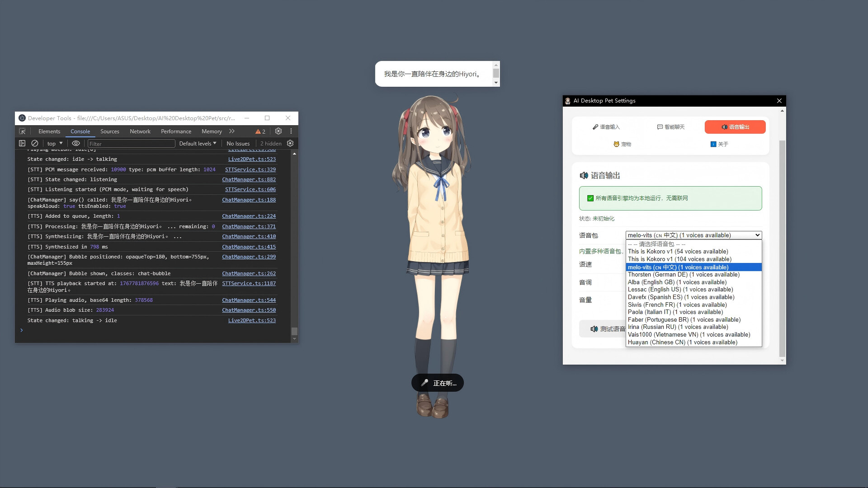Viewport: 868px width, 488px height.
Task: Select the inspect element icon in DevTools
Action: tap(22, 131)
